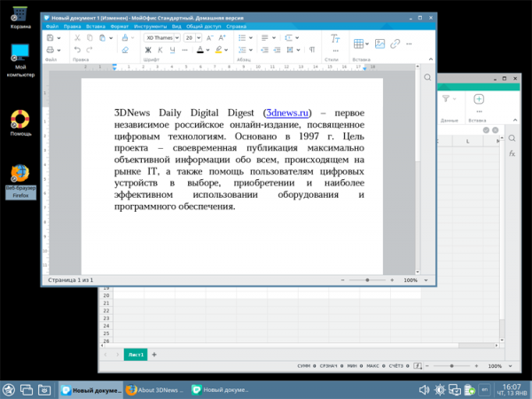This screenshot has width=532, height=399.
Task: Toggle underline formatting (Ч)
Action: pos(172,51)
